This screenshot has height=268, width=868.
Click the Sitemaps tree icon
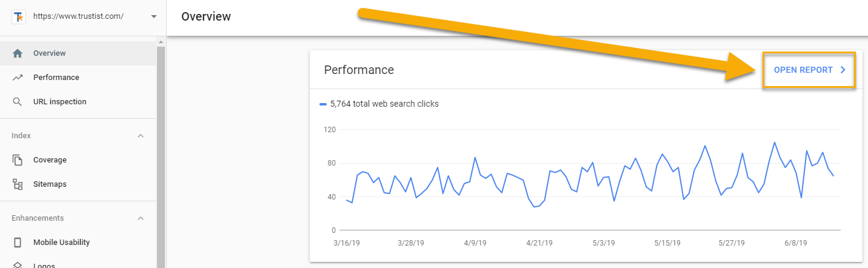tap(18, 184)
